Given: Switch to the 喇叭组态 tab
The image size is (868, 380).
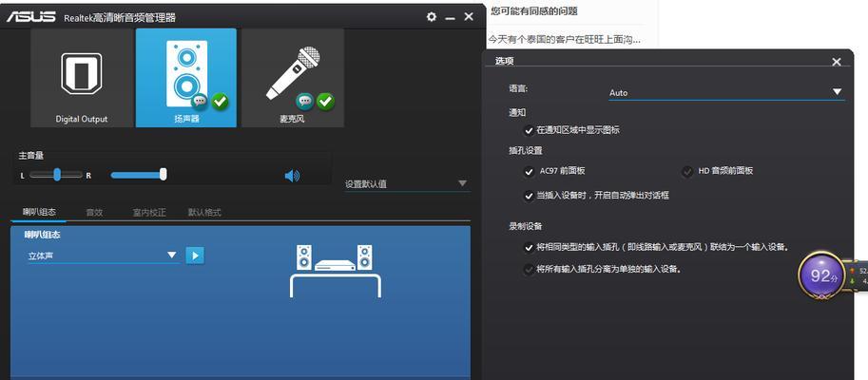Looking at the screenshot, I should coord(39,213).
